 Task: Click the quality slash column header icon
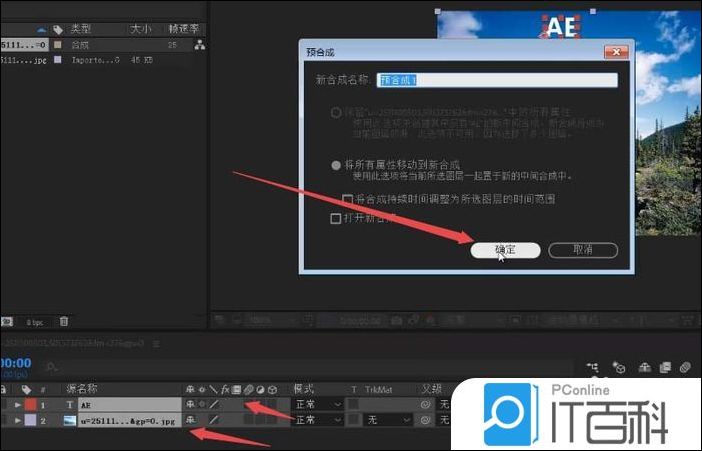click(x=214, y=389)
